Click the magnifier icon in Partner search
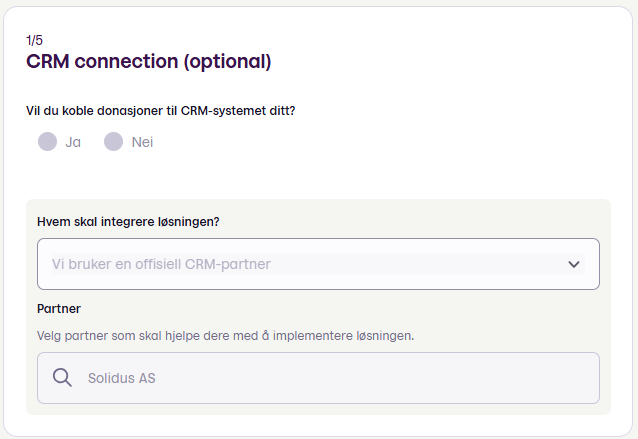The image size is (638, 439). pyautogui.click(x=62, y=378)
